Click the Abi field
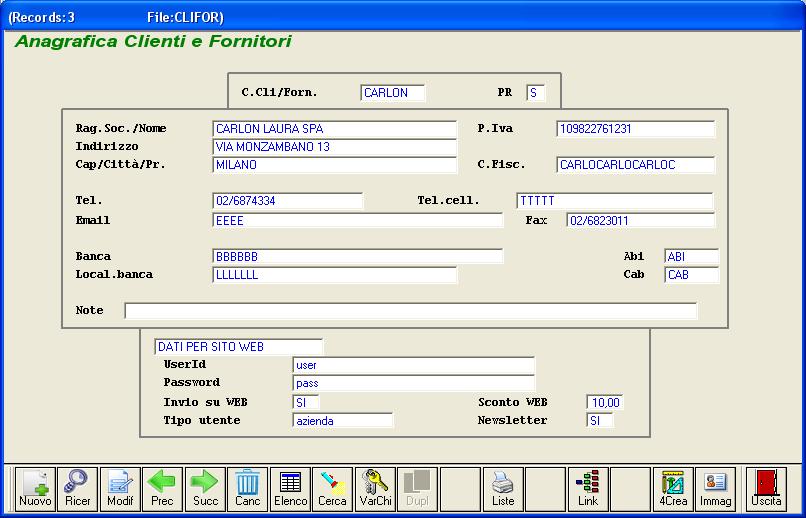This screenshot has width=806, height=518. coord(691,256)
